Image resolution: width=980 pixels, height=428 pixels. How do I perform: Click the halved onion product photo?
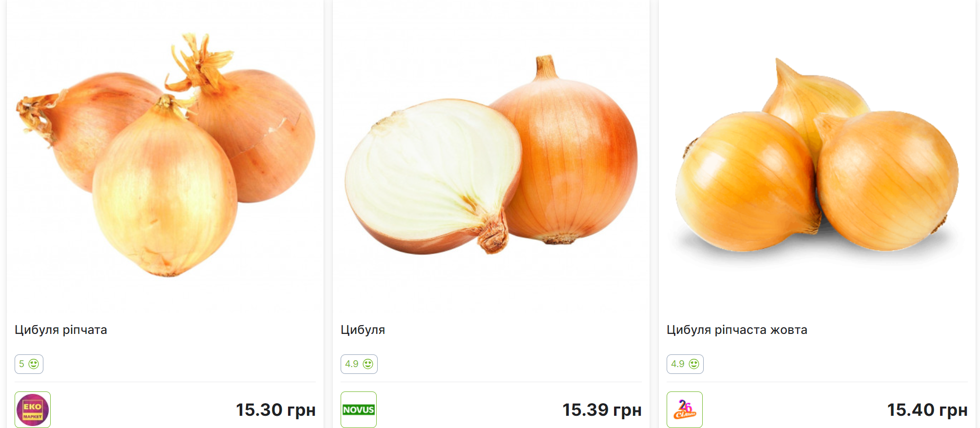click(x=491, y=155)
